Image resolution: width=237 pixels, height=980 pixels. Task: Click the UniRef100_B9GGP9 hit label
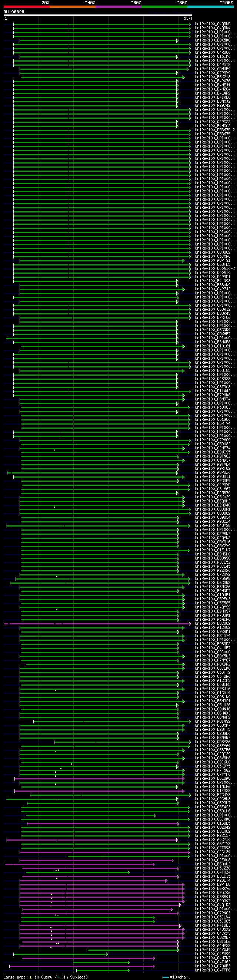coord(213,481)
